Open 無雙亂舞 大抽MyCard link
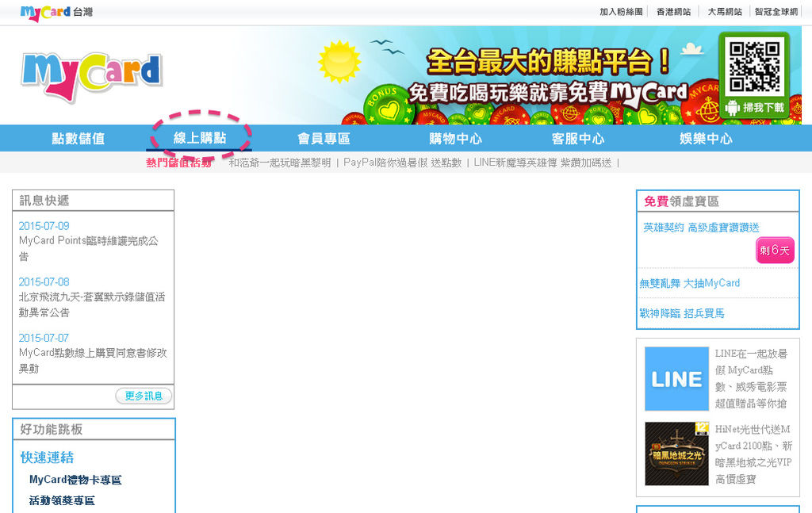The width and height of the screenshot is (812, 513). pos(690,283)
